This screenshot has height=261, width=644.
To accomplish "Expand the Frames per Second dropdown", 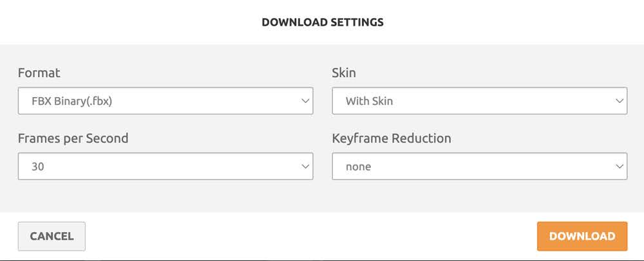I will (x=166, y=166).
